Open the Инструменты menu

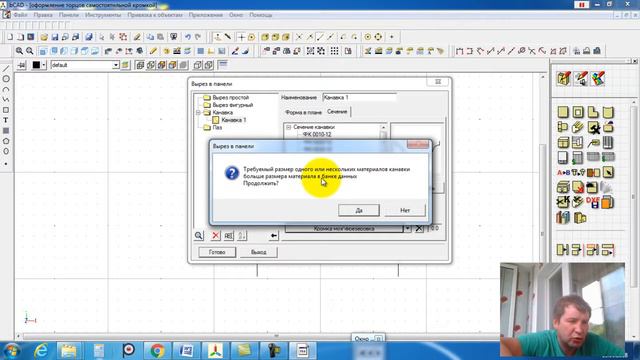(103, 15)
